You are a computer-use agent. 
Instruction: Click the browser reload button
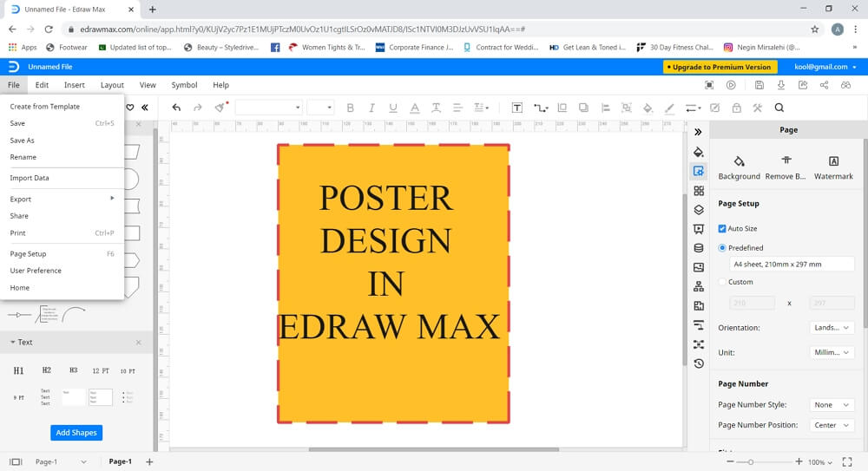[x=49, y=29]
